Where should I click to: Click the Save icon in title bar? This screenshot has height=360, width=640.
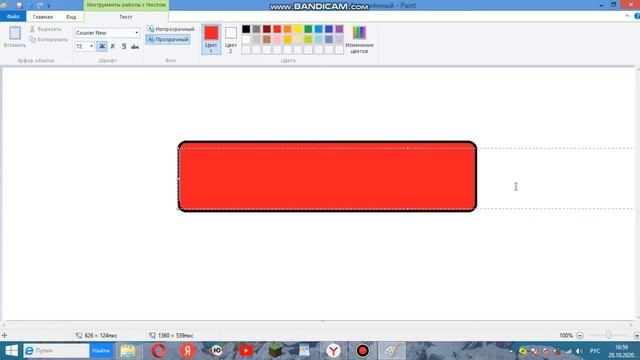coord(19,5)
